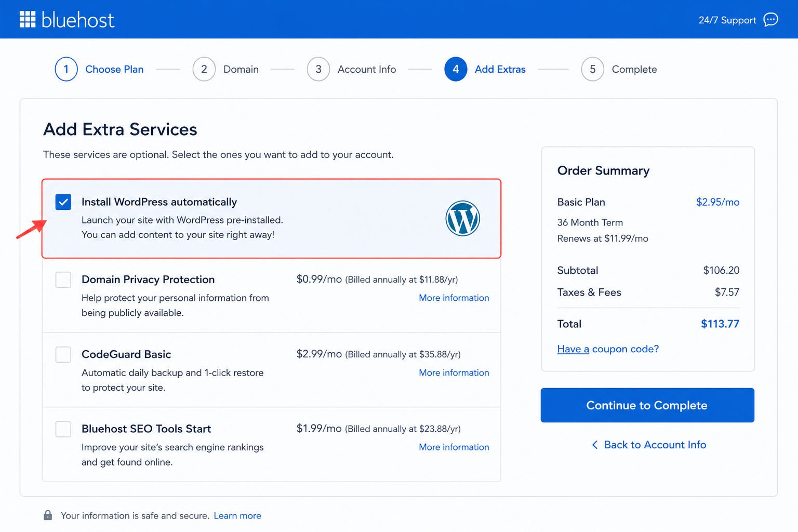This screenshot has height=532, width=798.
Task: Open the 24/7 Support chat bubble icon
Action: click(x=770, y=20)
